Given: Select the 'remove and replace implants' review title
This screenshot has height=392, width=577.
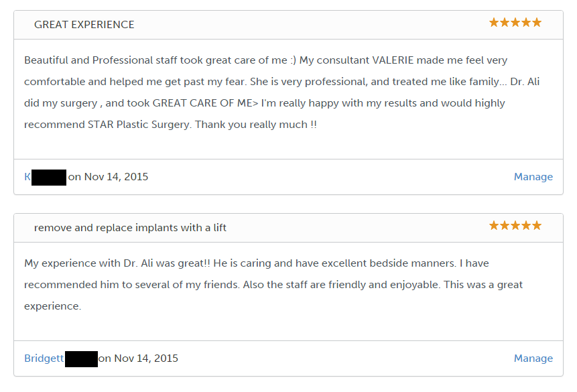Looking at the screenshot, I should [x=130, y=228].
